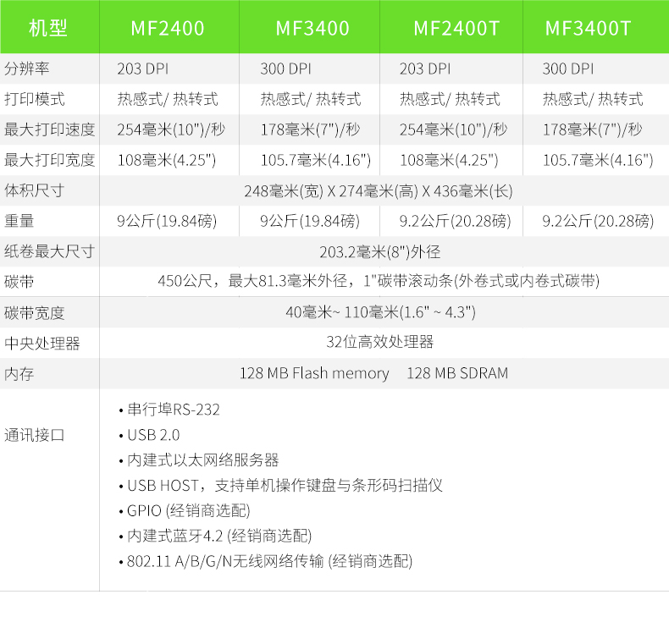The width and height of the screenshot is (669, 644).
Task: Click 300 DPI under MF3400
Action: (286, 69)
